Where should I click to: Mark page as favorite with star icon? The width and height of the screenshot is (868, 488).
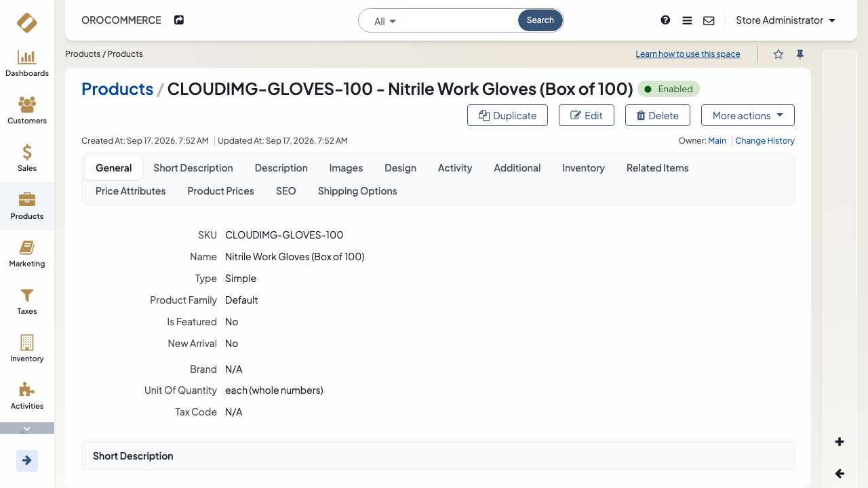(x=778, y=54)
